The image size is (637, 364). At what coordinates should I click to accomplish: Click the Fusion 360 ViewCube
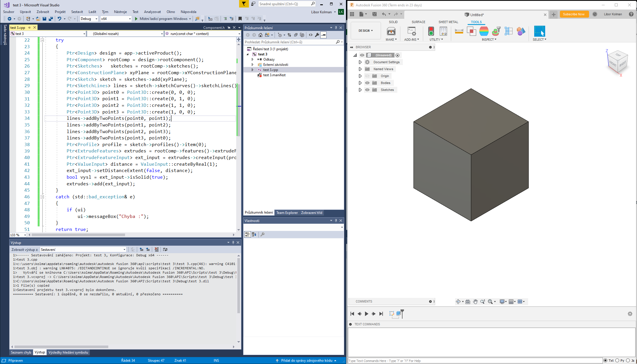tap(618, 61)
